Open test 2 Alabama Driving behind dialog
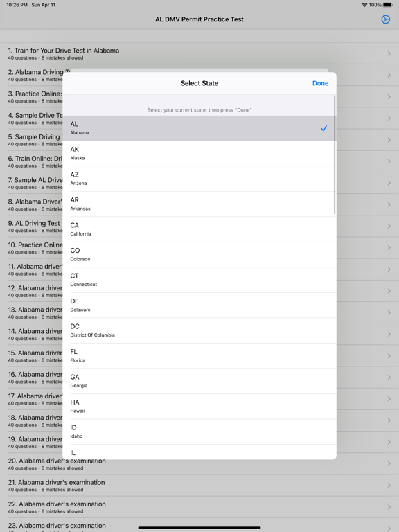Image resolution: width=399 pixels, height=532 pixels. click(31, 75)
